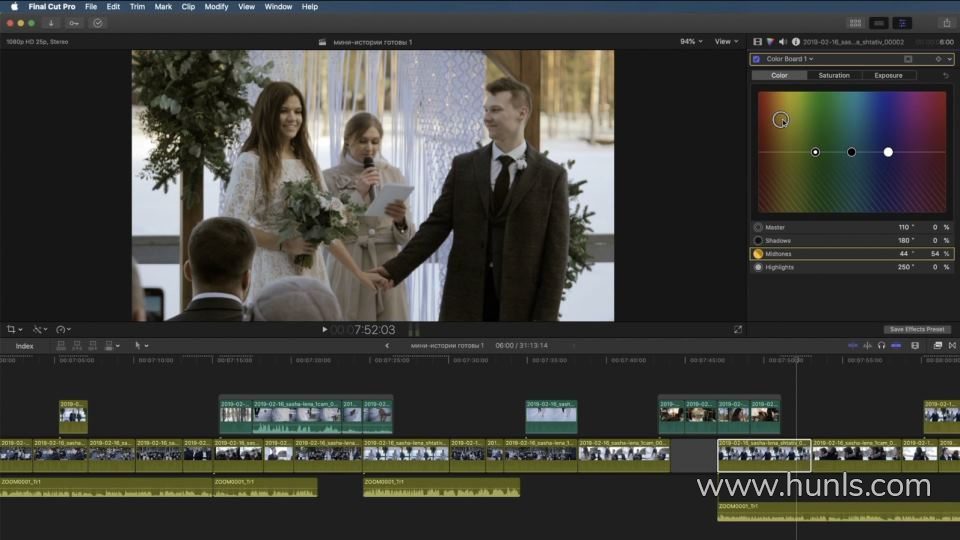Open the enhancements magic wand dropdown
The width and height of the screenshot is (960, 540).
(x=40, y=329)
